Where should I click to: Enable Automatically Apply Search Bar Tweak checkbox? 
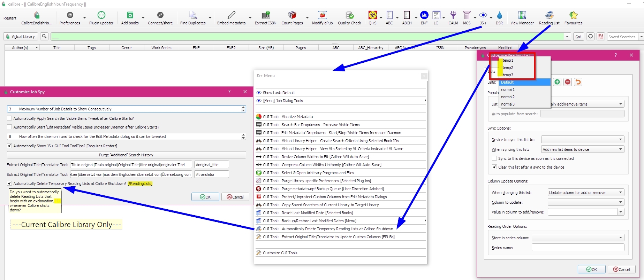pyautogui.click(x=9, y=118)
